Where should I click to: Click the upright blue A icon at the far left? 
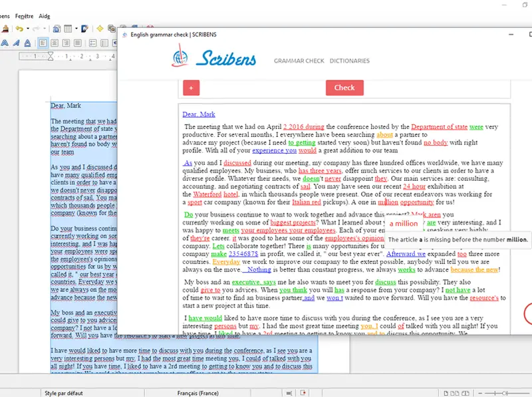coord(5,43)
